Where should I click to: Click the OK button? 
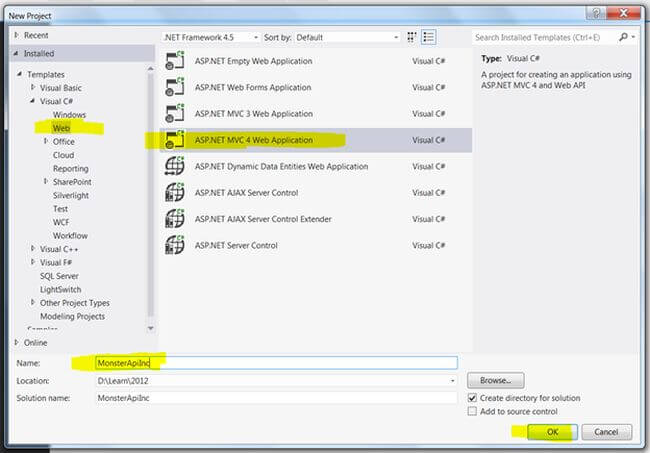pos(552,432)
